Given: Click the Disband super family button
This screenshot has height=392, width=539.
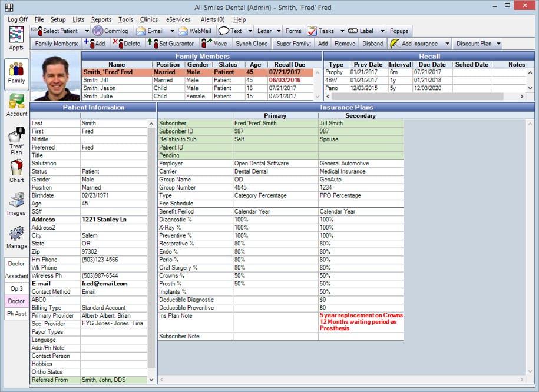Looking at the screenshot, I should tap(372, 44).
